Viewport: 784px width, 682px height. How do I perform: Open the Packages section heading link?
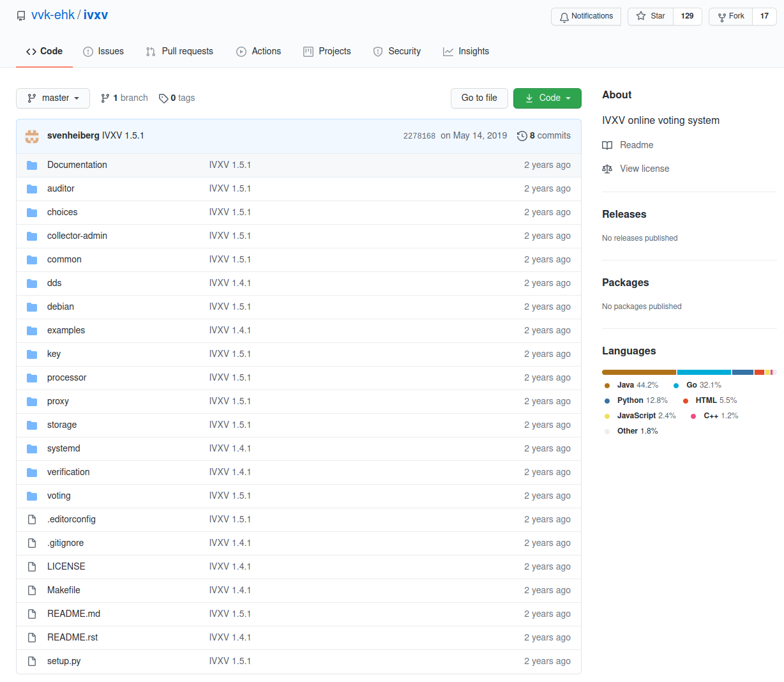click(626, 283)
